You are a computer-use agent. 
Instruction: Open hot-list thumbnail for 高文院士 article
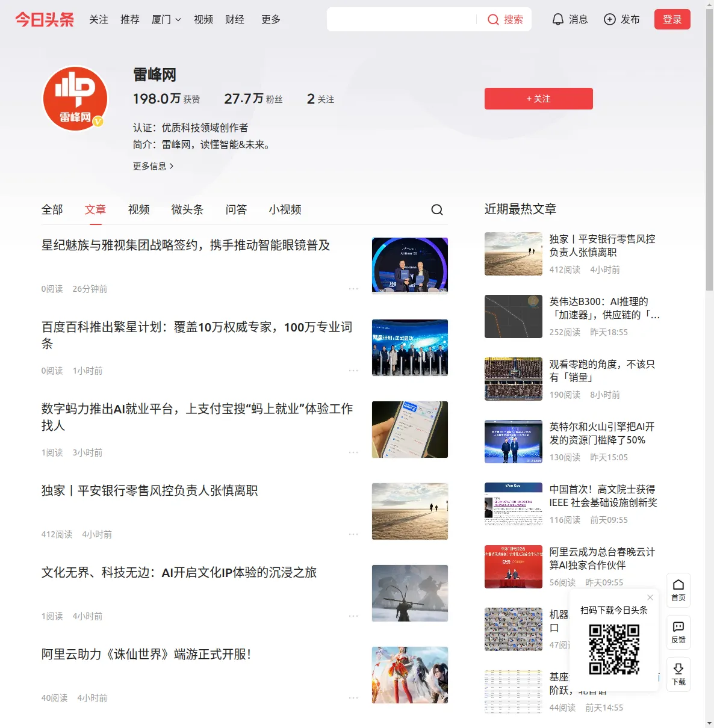coord(514,504)
